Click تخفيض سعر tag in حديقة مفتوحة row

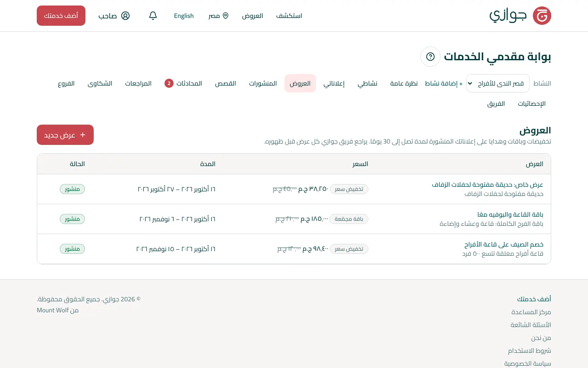[x=349, y=189]
